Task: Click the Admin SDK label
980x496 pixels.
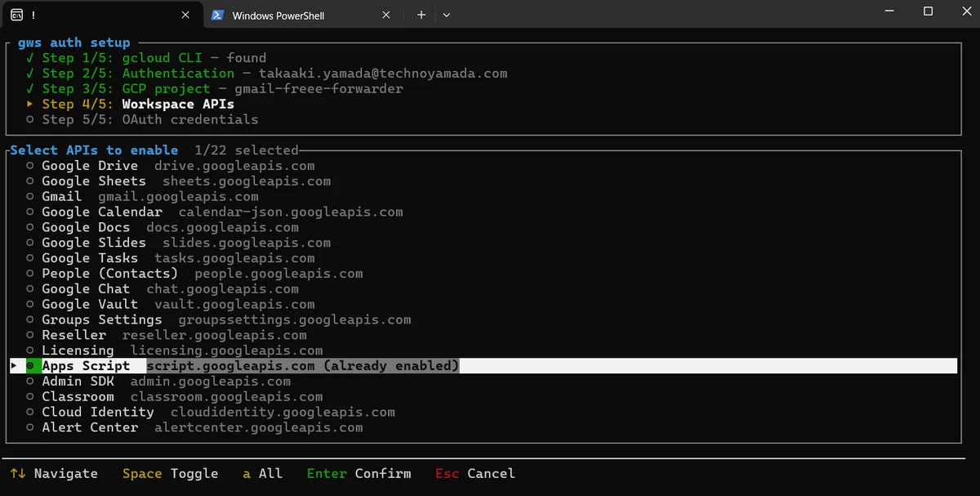Action: (x=78, y=382)
